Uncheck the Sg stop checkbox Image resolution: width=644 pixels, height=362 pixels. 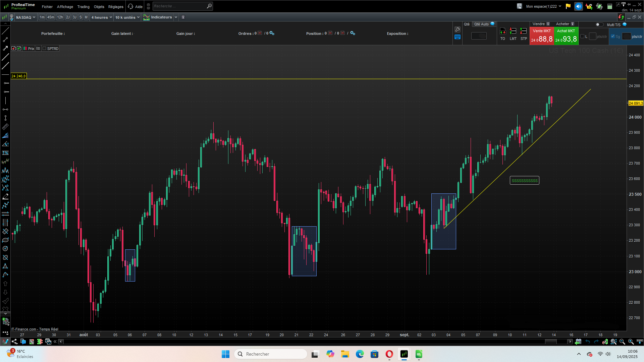click(613, 37)
